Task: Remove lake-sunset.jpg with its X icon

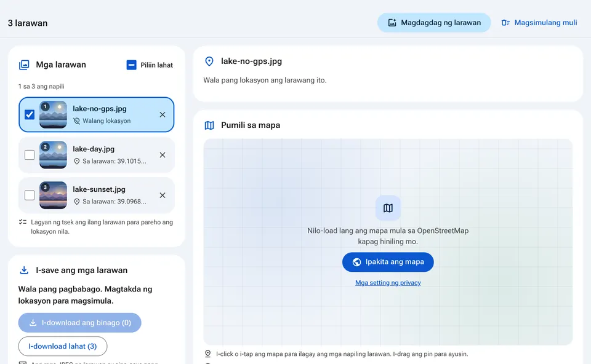Action: (x=163, y=195)
